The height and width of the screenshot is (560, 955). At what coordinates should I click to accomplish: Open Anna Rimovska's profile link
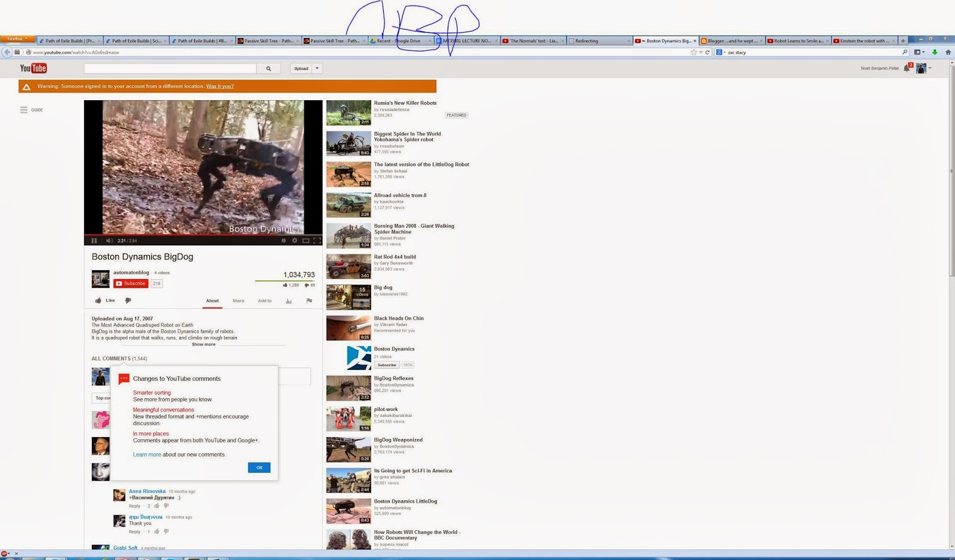[147, 491]
